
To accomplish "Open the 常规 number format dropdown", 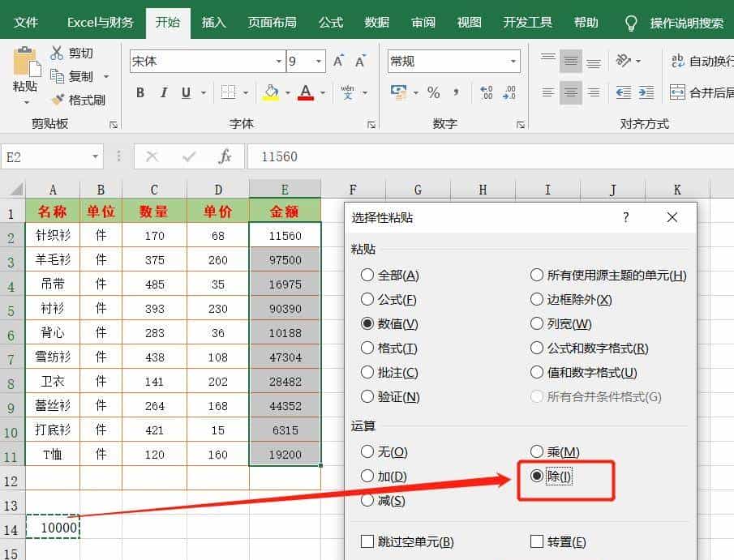I will 513,61.
